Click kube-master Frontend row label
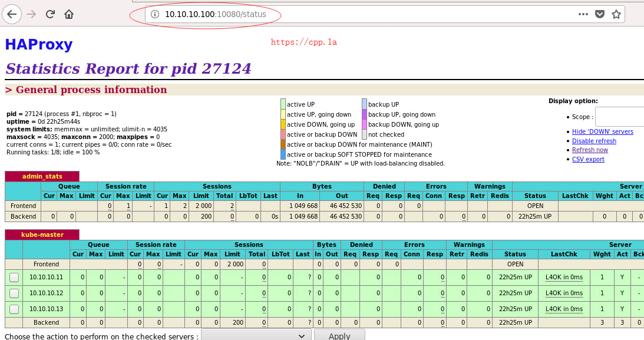Viewport: 644px width, 340px height. point(46,264)
